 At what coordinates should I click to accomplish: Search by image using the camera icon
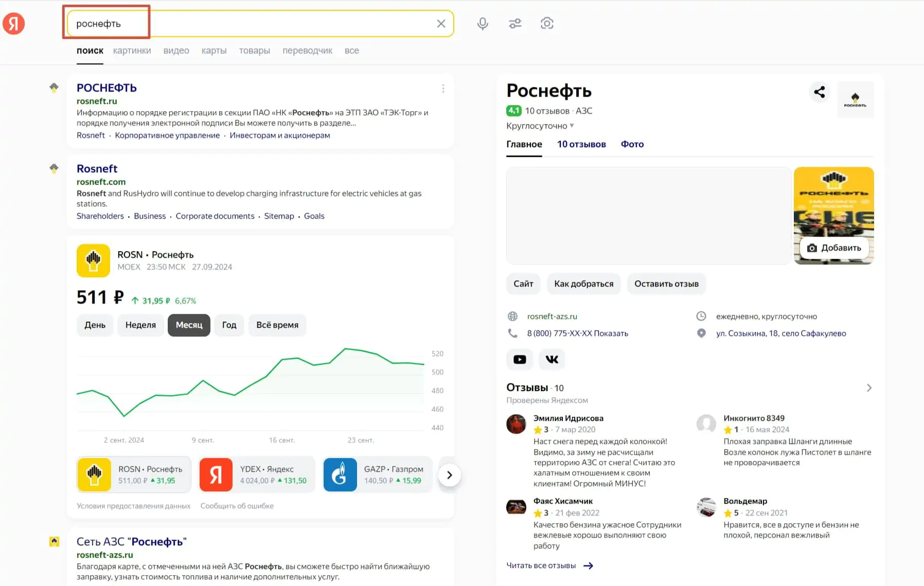tap(547, 24)
